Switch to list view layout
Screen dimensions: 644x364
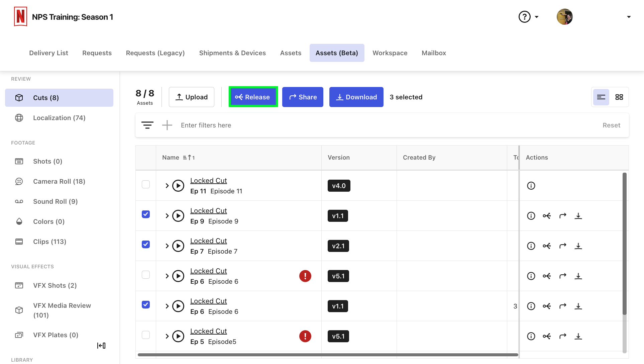click(601, 97)
